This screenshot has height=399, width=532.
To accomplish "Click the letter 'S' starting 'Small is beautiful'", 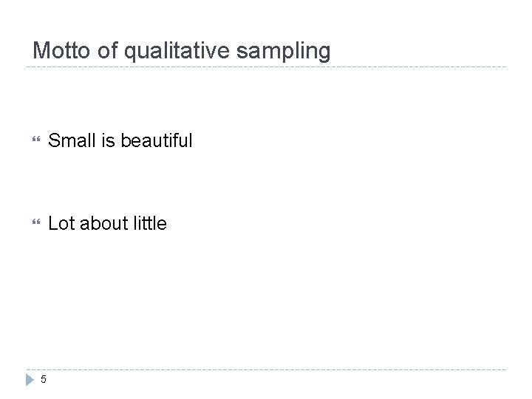I will (53, 140).
